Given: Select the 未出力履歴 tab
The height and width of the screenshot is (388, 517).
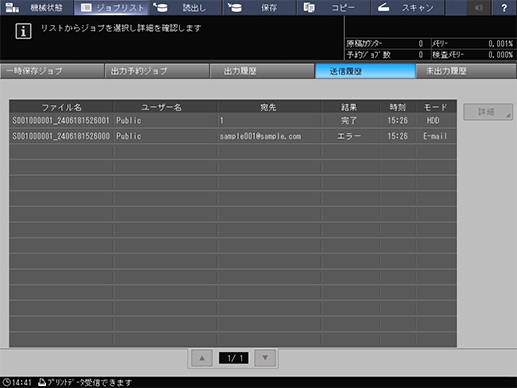Looking at the screenshot, I should pyautogui.click(x=466, y=71).
